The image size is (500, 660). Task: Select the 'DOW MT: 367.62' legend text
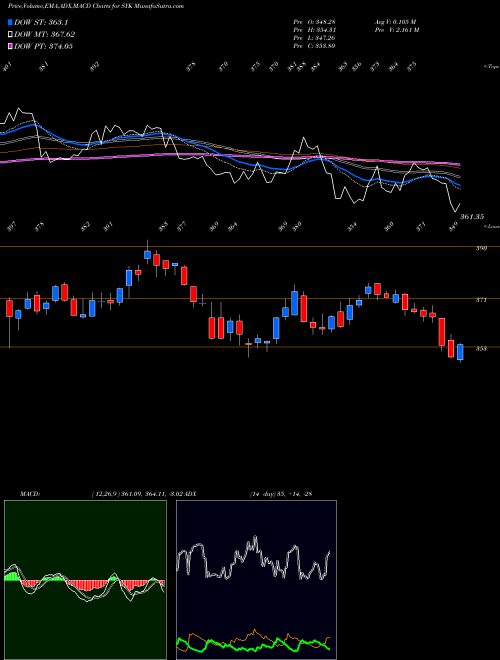(x=44, y=34)
